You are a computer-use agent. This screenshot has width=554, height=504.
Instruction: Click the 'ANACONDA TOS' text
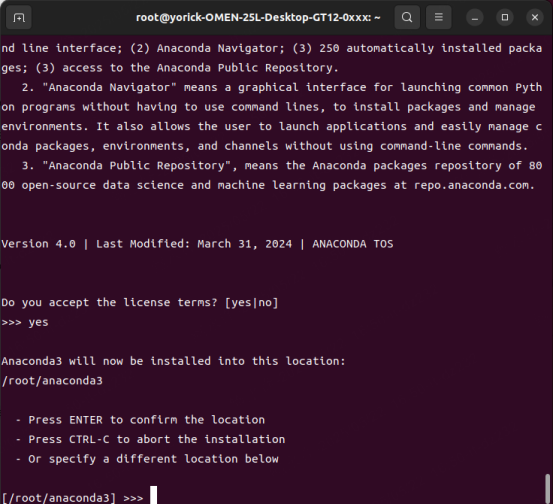pyautogui.click(x=353, y=244)
